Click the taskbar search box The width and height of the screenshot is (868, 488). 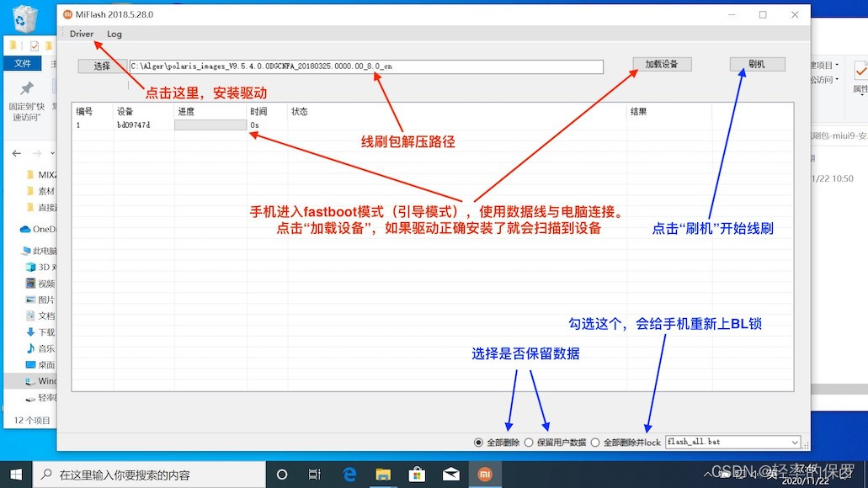[x=150, y=475]
